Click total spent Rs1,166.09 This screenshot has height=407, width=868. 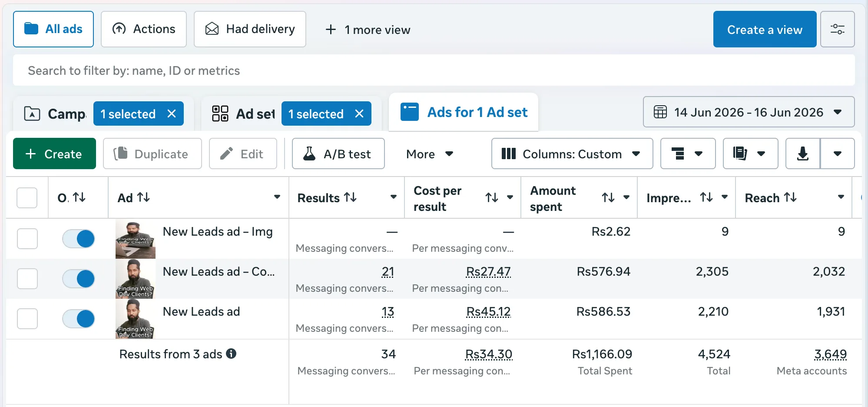pos(602,354)
